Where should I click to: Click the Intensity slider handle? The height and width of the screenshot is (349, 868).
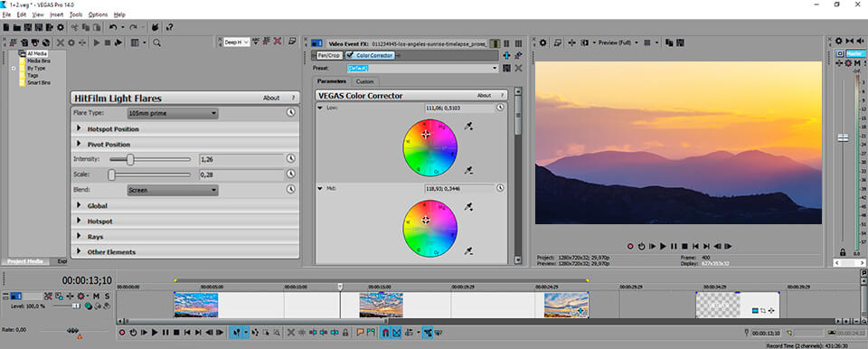click(130, 159)
